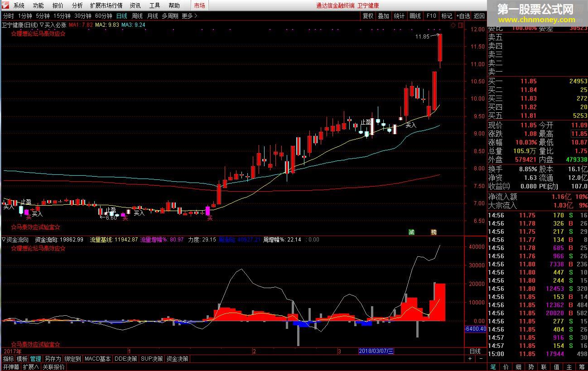Select the MACD基本 template
The width and height of the screenshot is (588, 371).
[x=98, y=359]
